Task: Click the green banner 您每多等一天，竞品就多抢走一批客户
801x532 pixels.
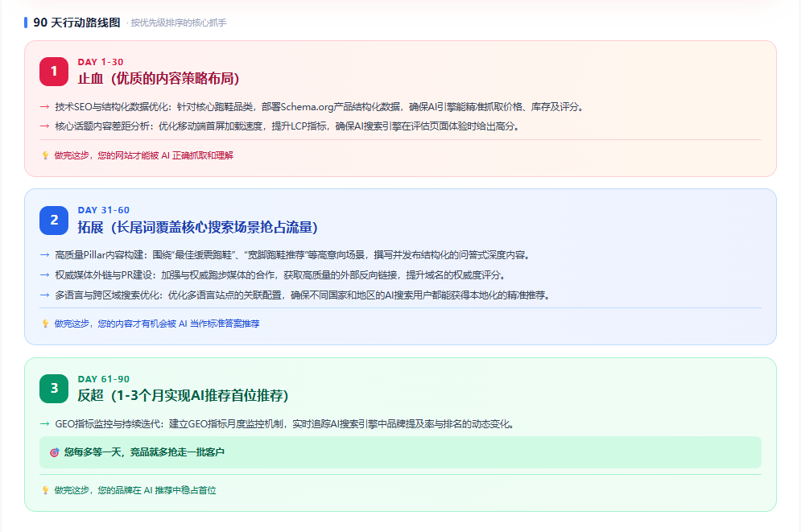Action: (400, 452)
